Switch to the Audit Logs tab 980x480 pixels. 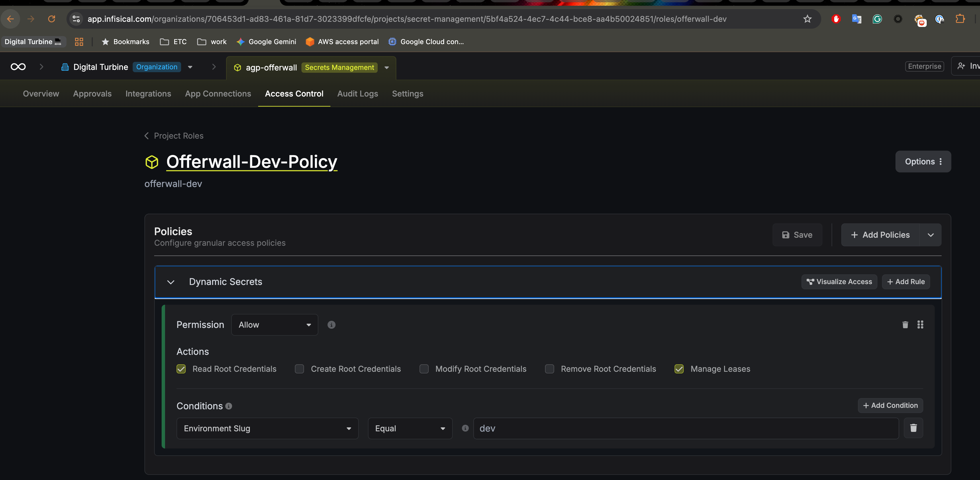point(357,94)
